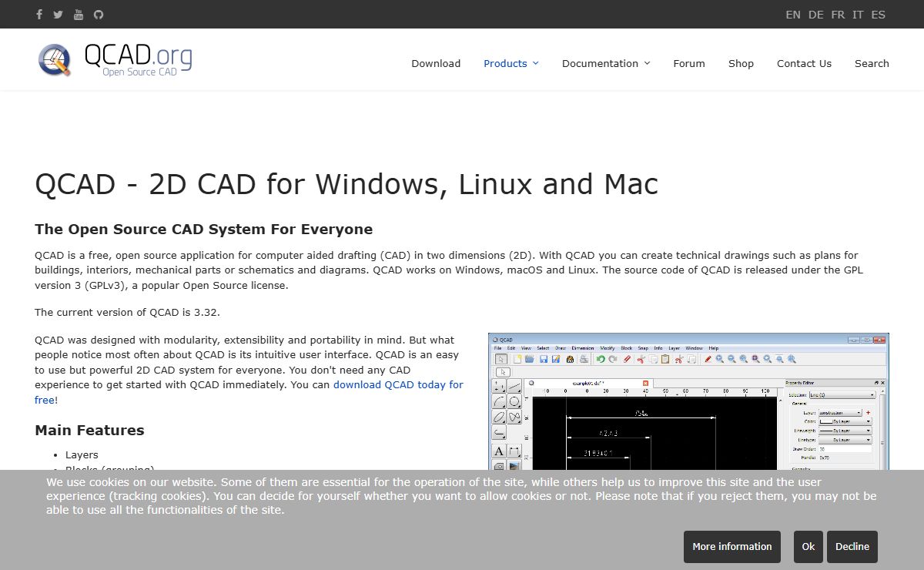
Task: Open the Draw menu in QCAD screenshot
Action: [561, 348]
